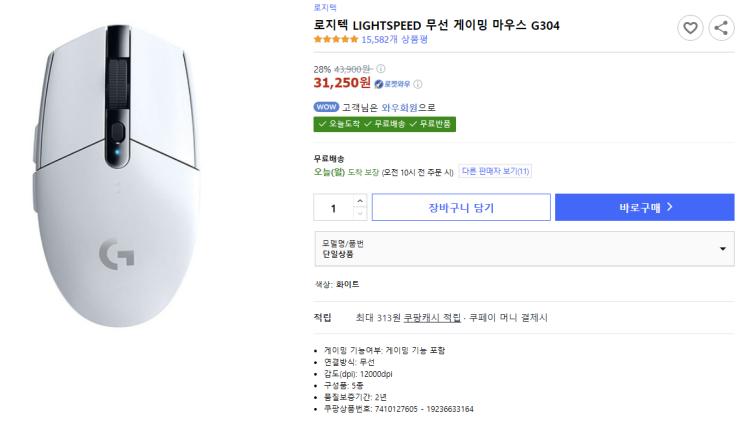Click 다른 판매자 보기(11) button

[495, 171]
